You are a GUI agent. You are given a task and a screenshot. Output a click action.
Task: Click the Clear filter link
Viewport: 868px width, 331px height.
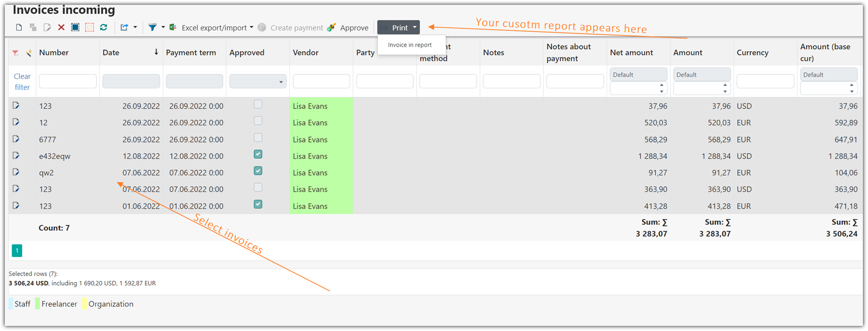pos(22,82)
